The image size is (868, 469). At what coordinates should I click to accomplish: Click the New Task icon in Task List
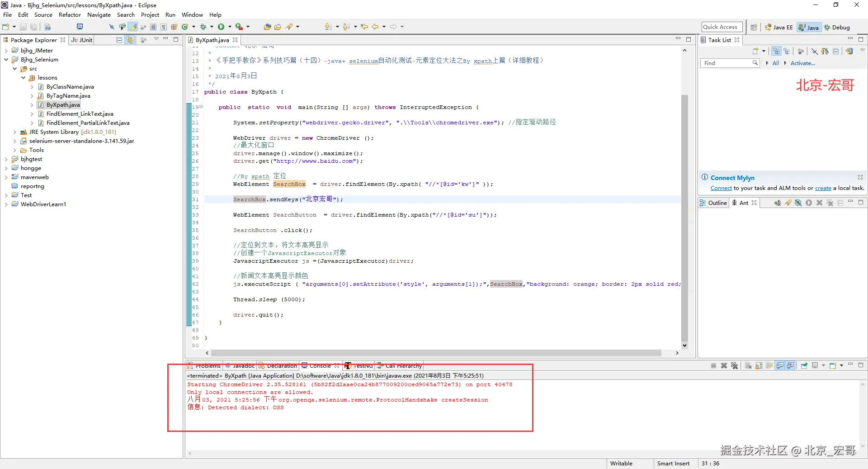pos(755,51)
